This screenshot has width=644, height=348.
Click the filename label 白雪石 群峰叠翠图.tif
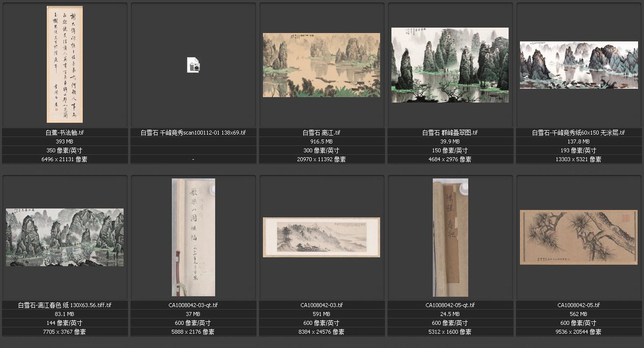click(450, 133)
